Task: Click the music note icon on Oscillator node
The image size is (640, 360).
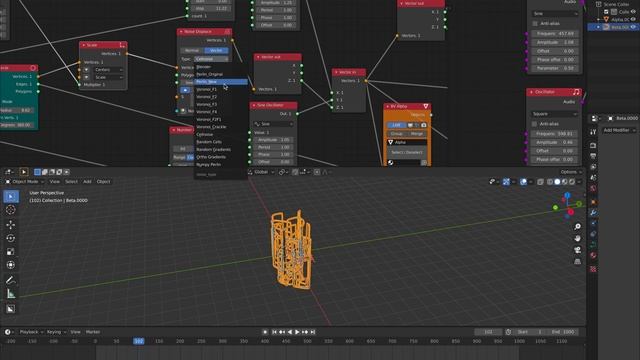Action: (x=576, y=92)
